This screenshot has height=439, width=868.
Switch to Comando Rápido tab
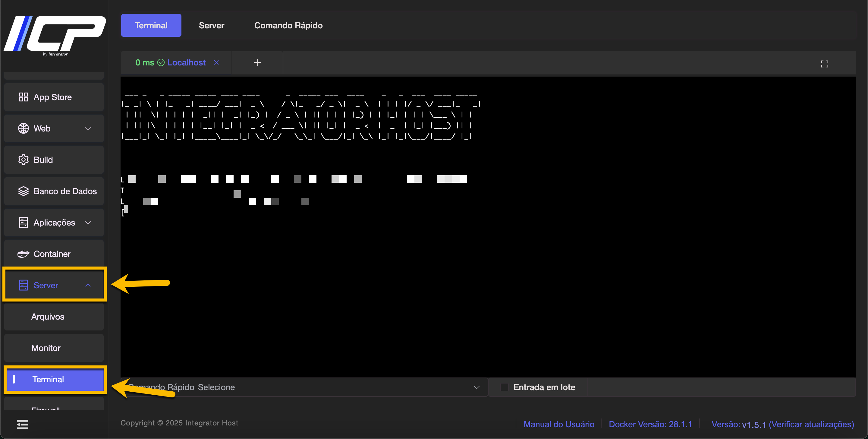(x=288, y=25)
